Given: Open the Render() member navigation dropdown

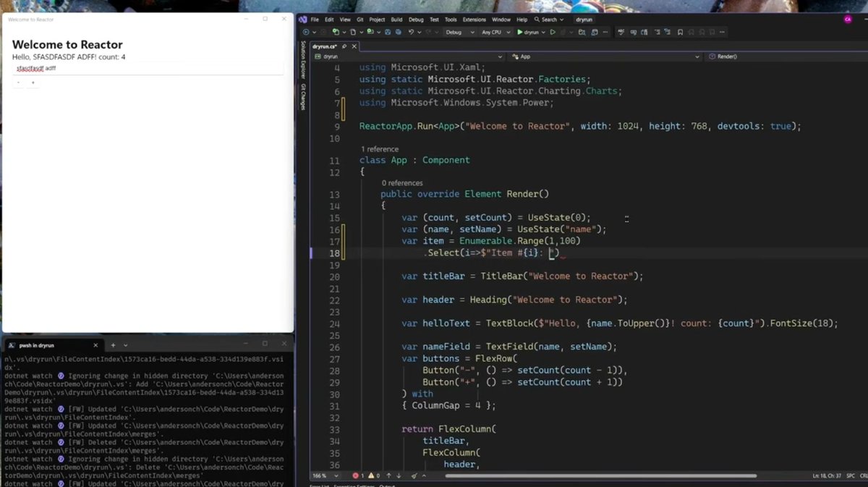Looking at the screenshot, I should click(787, 56).
